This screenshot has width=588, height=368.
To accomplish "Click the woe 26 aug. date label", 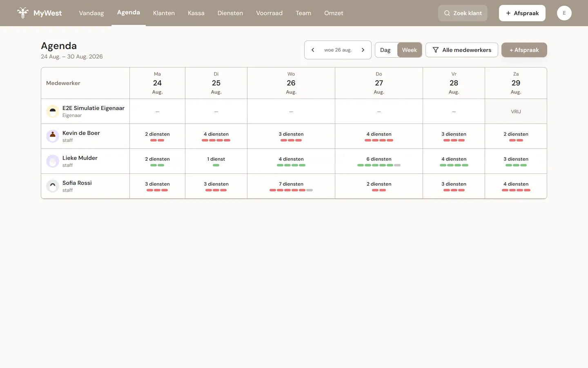I will pyautogui.click(x=338, y=50).
